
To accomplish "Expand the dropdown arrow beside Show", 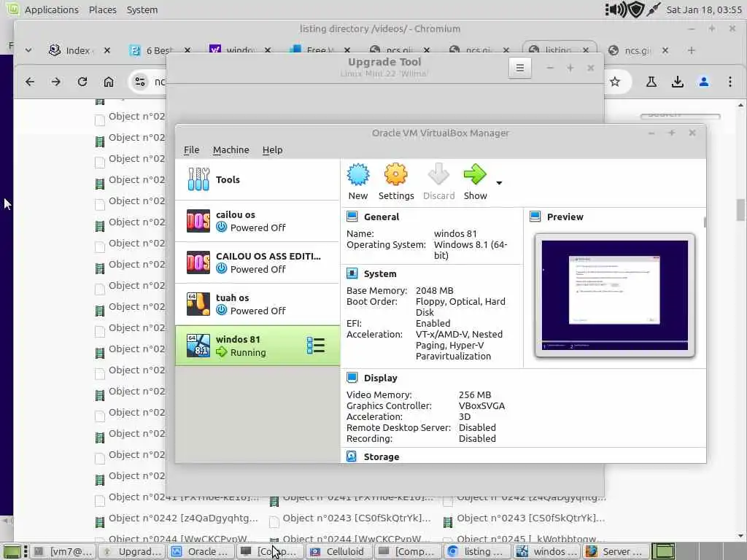I will tap(499, 183).
